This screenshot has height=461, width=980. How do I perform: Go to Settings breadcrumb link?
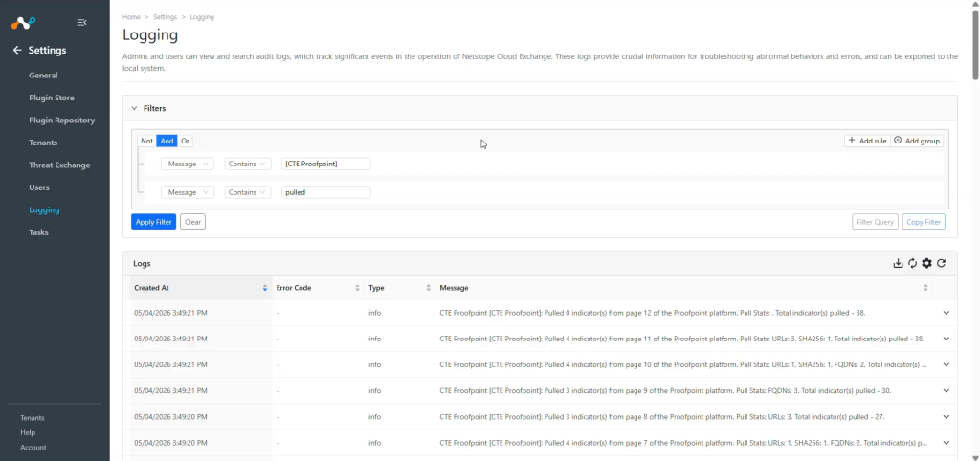pos(165,17)
